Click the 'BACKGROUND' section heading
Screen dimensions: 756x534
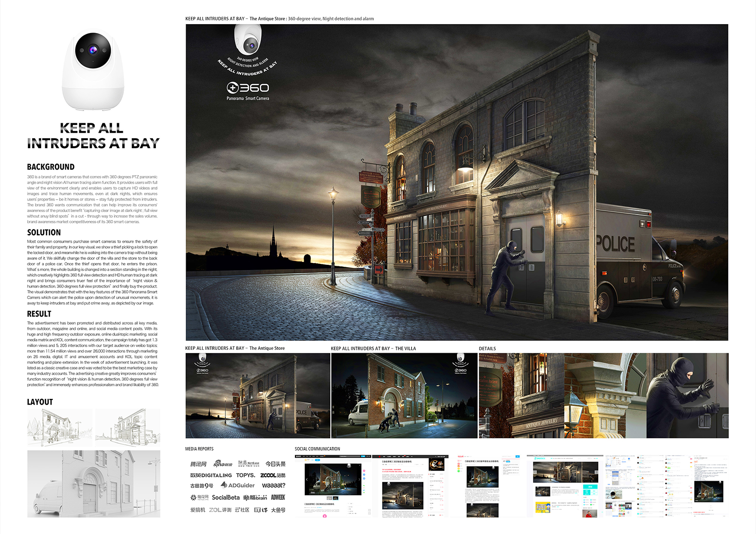pos(51,167)
